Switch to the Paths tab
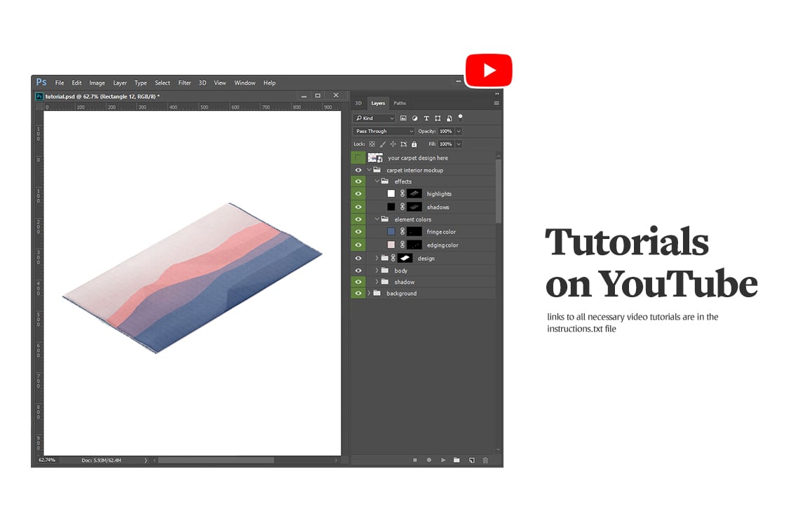The width and height of the screenshot is (798, 532). tap(400, 103)
